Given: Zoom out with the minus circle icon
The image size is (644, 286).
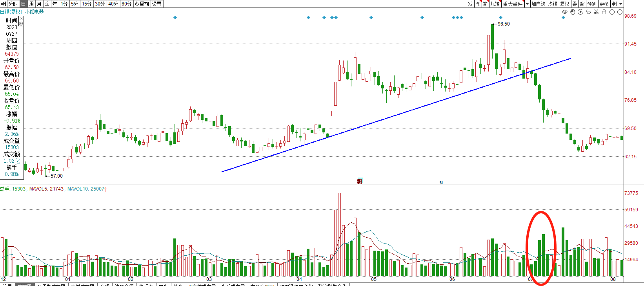Looking at the screenshot, I should (x=620, y=12).
